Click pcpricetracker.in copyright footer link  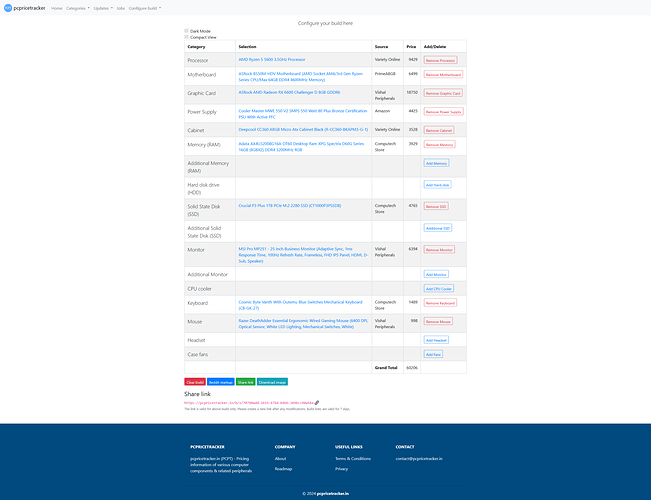click(333, 493)
